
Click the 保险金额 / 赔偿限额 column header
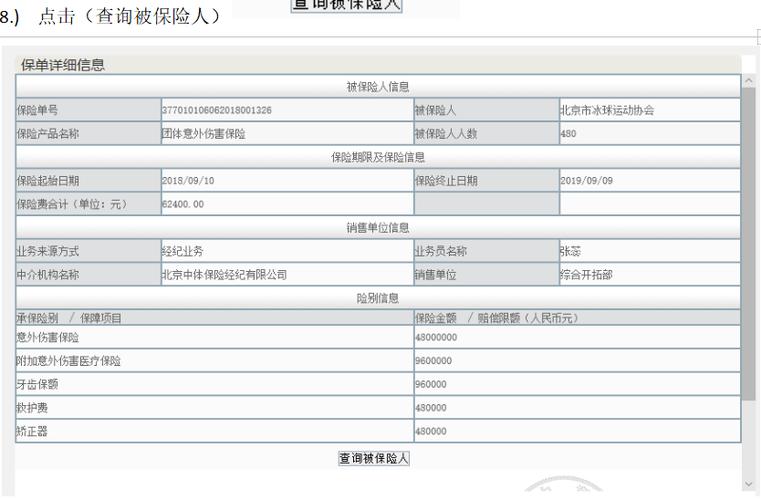pos(577,318)
